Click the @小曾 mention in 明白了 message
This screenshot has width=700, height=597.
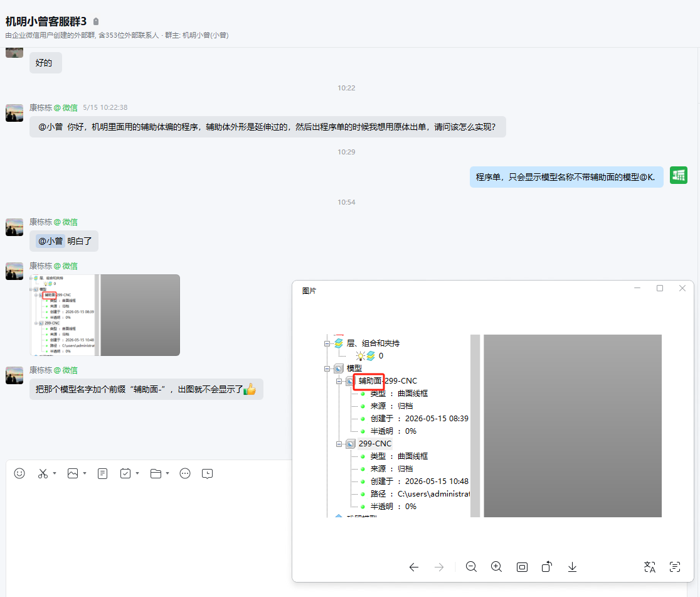(x=50, y=241)
